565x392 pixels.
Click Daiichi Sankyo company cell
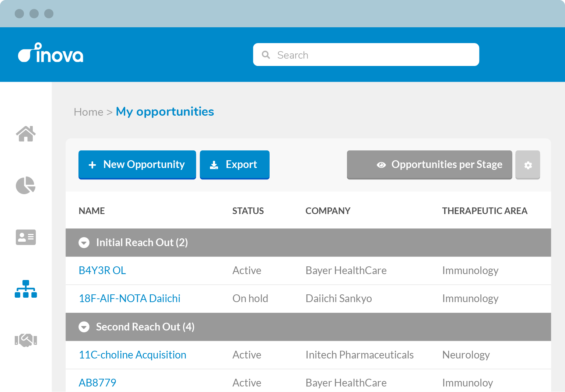(x=339, y=298)
